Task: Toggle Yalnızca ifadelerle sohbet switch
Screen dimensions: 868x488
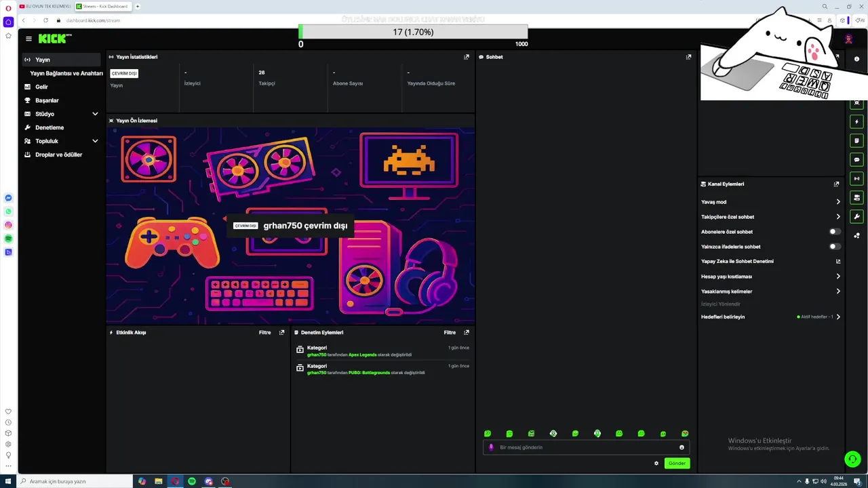Action: [x=835, y=247]
